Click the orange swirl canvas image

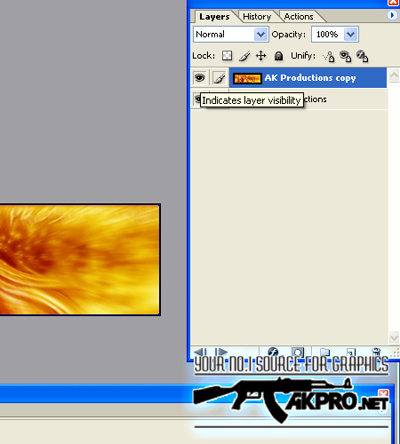[79, 259]
